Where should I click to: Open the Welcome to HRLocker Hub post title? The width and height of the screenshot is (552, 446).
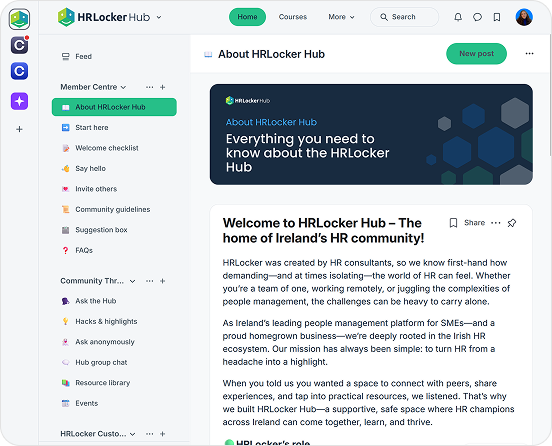(323, 231)
